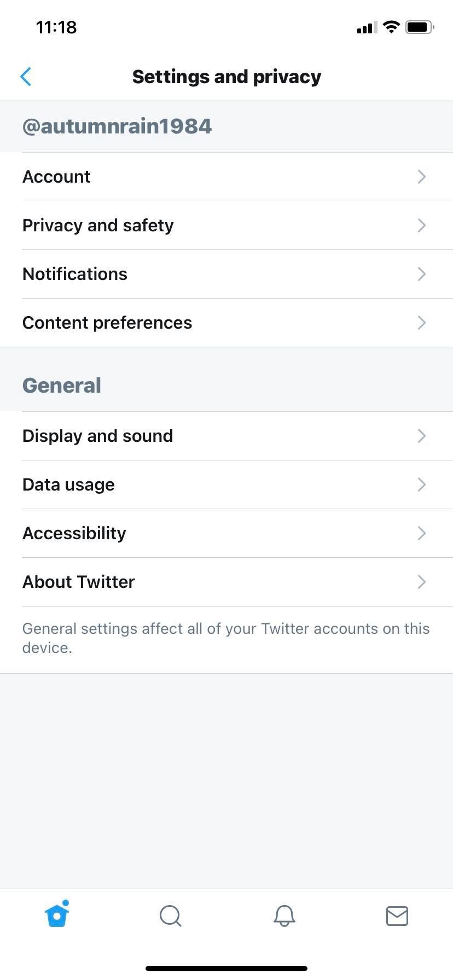Tap the battery icon in status bar
The width and height of the screenshot is (453, 980).
click(x=419, y=26)
